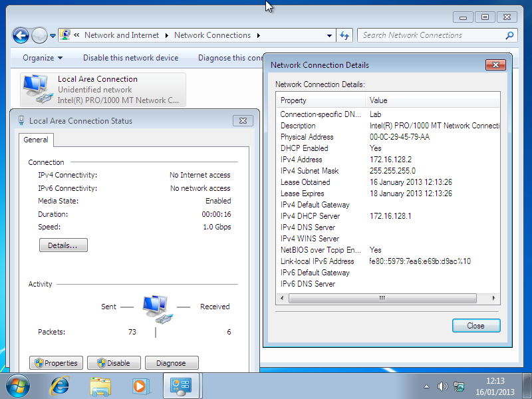
Task: Click Network and Internet breadcrumb
Action: (122, 35)
